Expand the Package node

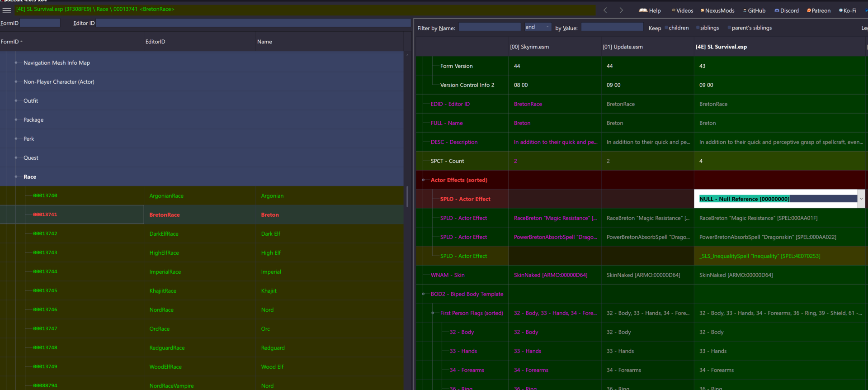pos(16,120)
